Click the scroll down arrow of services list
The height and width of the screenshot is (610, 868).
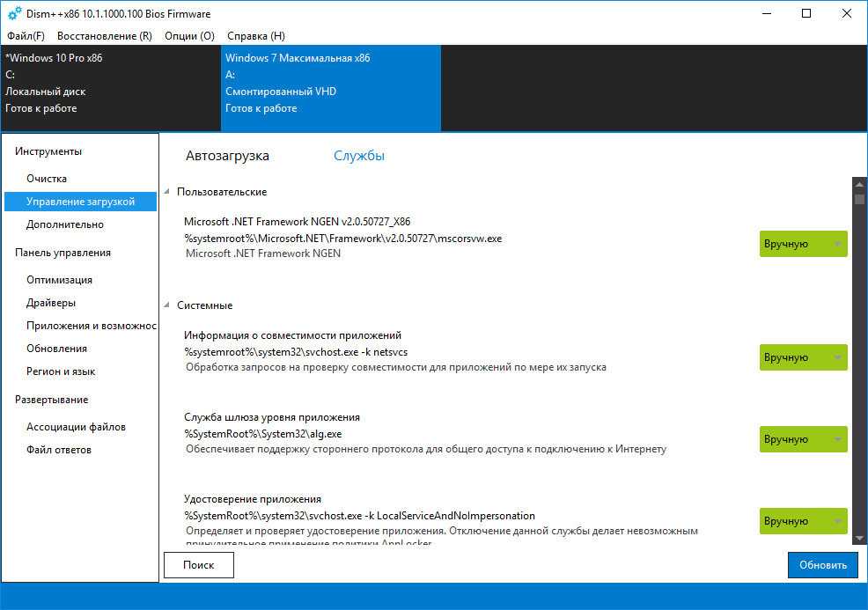[x=859, y=538]
